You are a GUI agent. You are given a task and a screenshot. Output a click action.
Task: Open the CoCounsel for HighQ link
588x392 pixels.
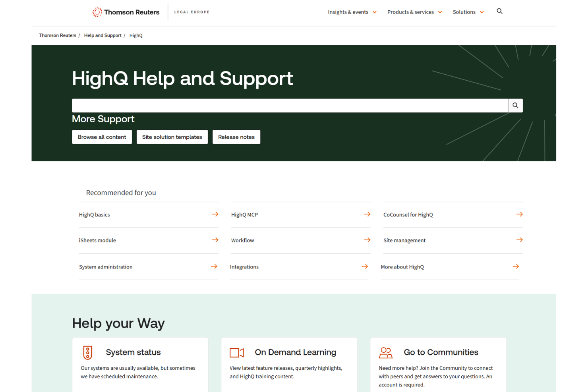pyautogui.click(x=408, y=215)
